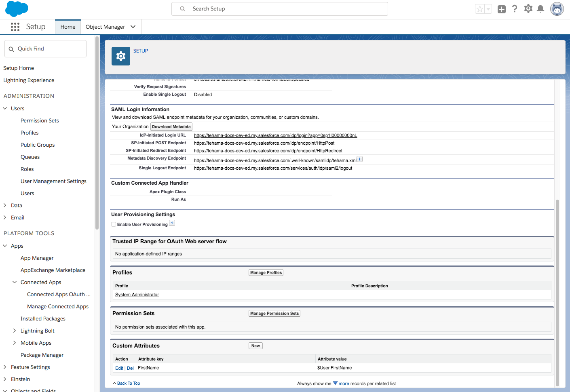Open App Manager in sidebar

click(x=37, y=258)
